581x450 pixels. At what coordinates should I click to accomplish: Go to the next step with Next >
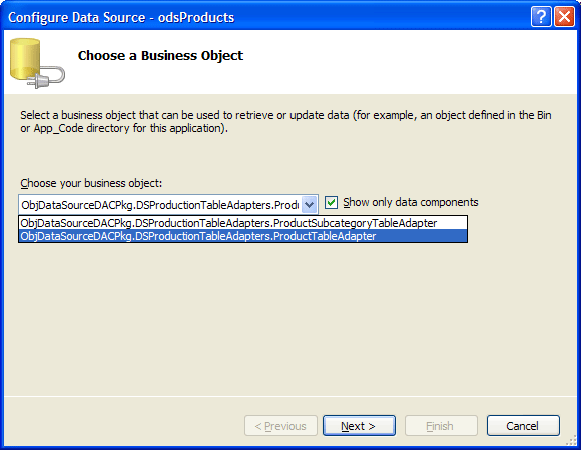(x=359, y=426)
